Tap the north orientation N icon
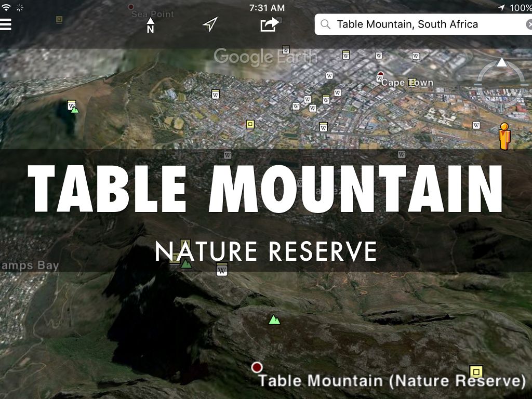532x399 pixels. [150, 25]
